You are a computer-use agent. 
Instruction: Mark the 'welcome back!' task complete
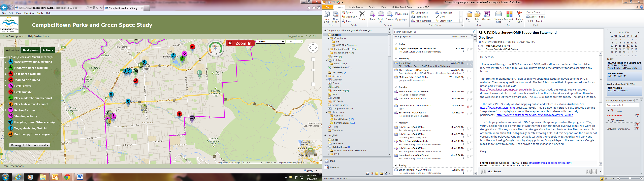tap(638, 115)
